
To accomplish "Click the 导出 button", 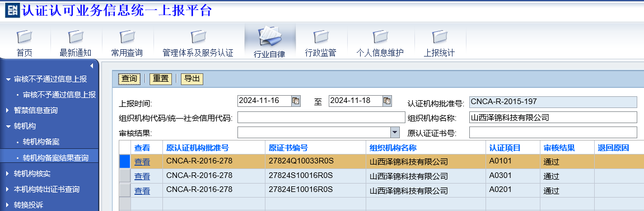I will [192, 79].
